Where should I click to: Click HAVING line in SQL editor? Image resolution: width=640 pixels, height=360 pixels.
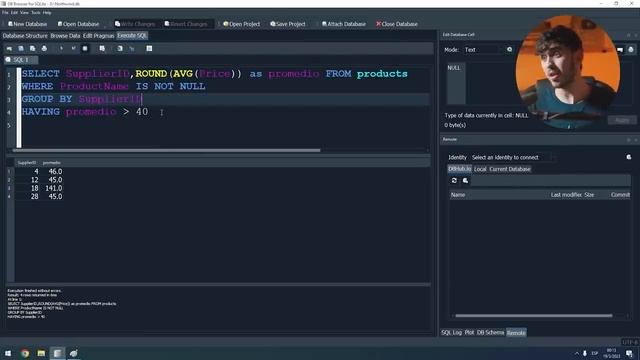click(85, 112)
